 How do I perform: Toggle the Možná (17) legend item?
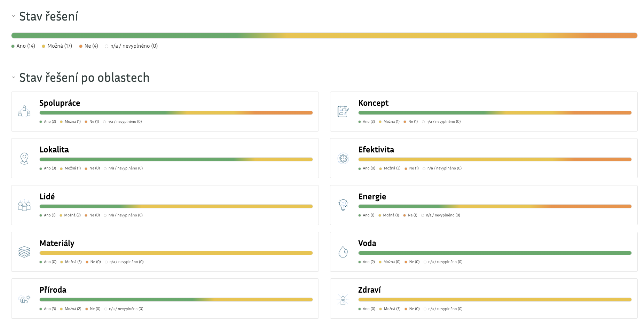57,46
